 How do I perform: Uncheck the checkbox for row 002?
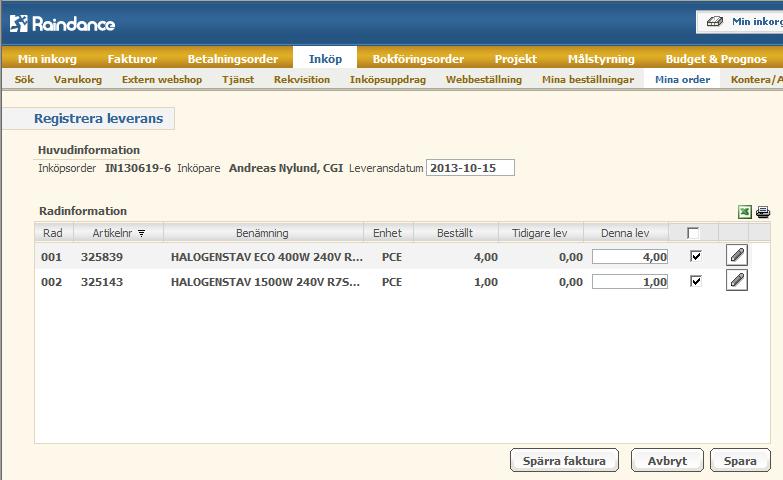click(x=695, y=281)
